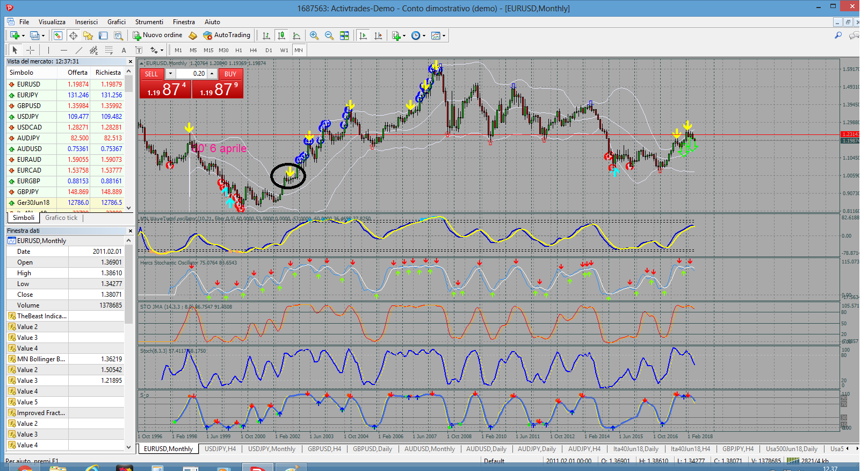
Task: Select the crosshair tool
Action: (31, 50)
